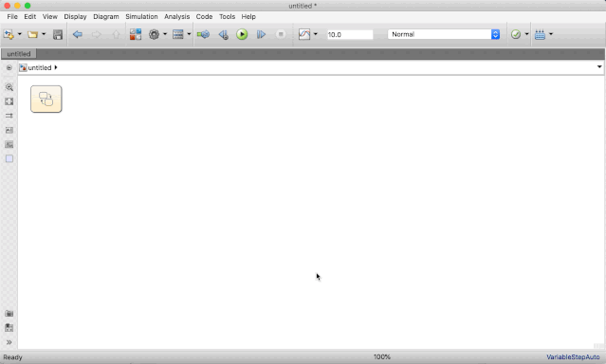Open the Tools menu
This screenshot has width=606, height=364.
pos(227,17)
